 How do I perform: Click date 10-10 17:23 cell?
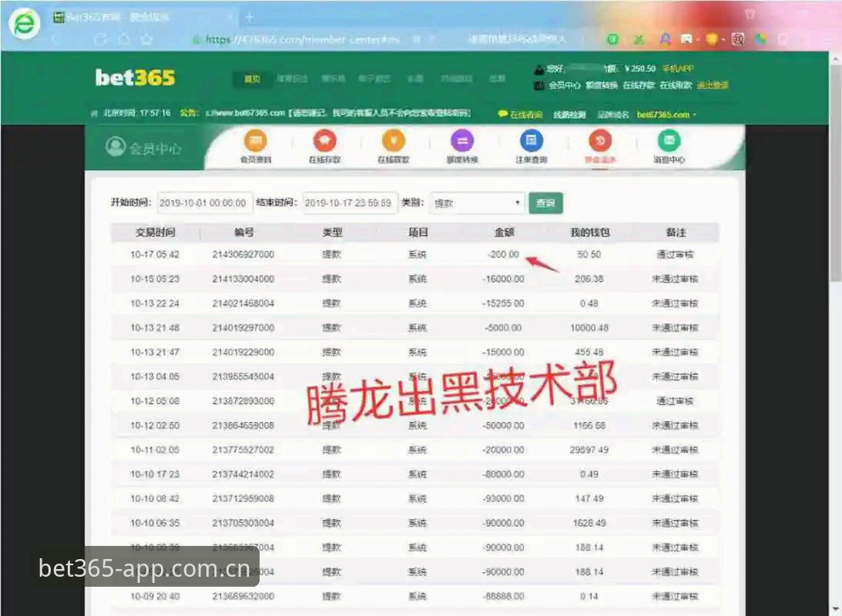(155, 474)
